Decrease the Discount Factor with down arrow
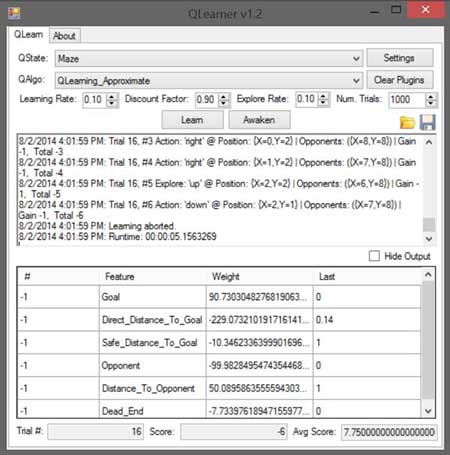The image size is (450, 455). [x=224, y=103]
